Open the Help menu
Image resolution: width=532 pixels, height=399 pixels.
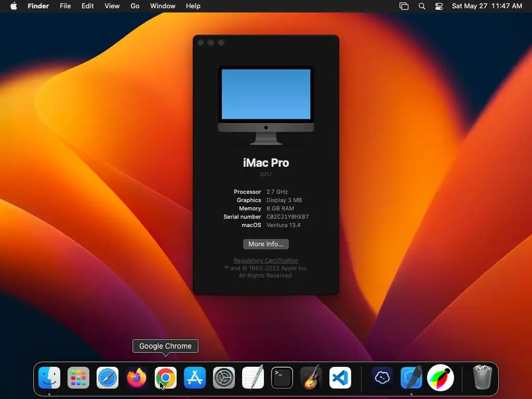click(x=193, y=6)
